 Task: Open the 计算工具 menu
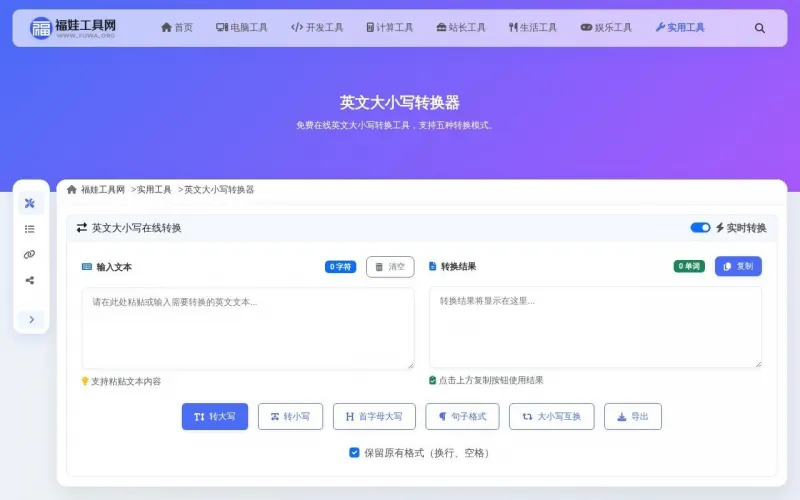[x=390, y=28]
